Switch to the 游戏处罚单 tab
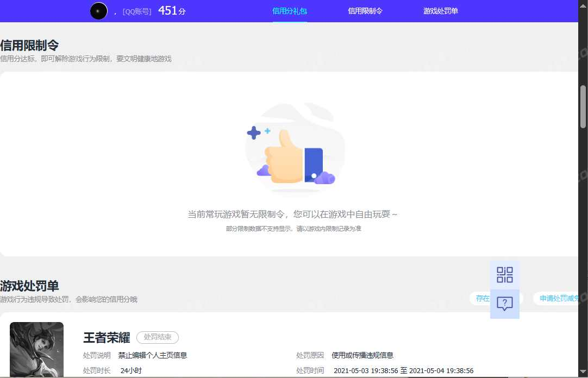The width and height of the screenshot is (588, 378). 441,11
